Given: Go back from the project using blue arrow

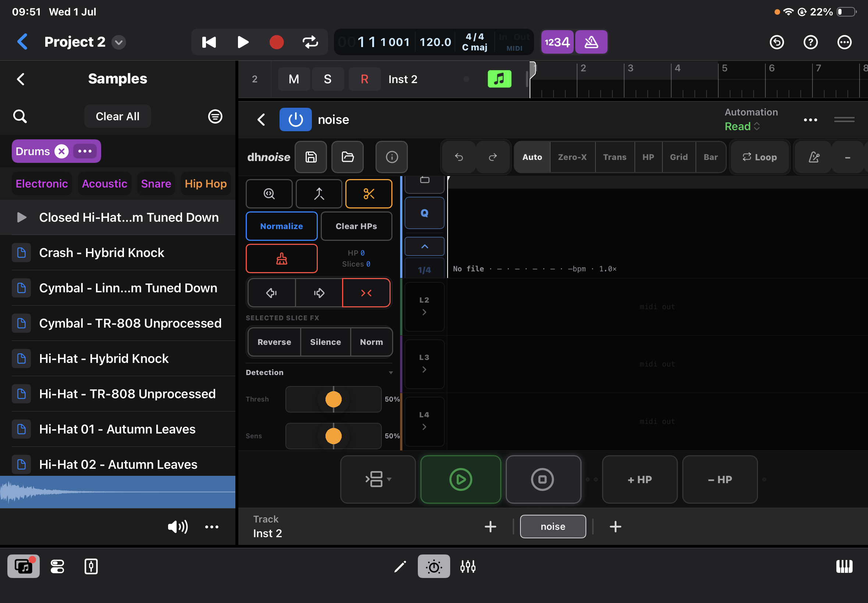Looking at the screenshot, I should pos(22,42).
